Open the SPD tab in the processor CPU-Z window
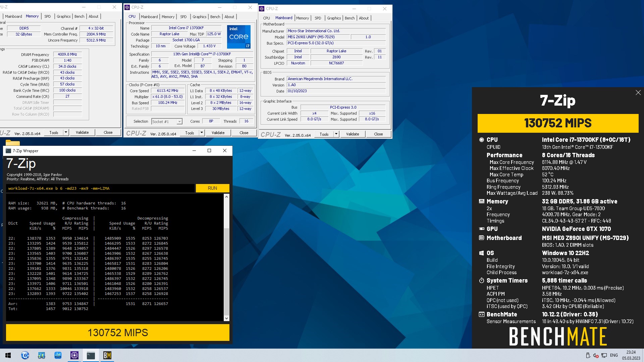 (183, 17)
